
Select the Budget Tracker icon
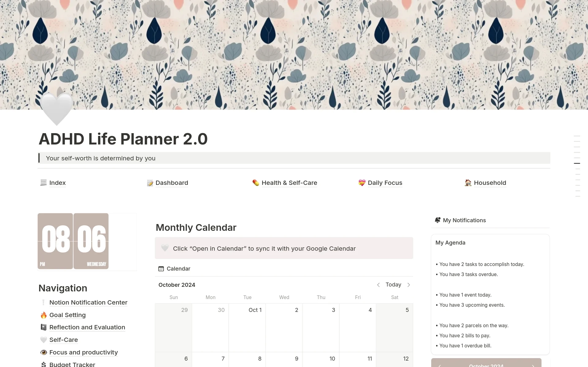tap(43, 364)
